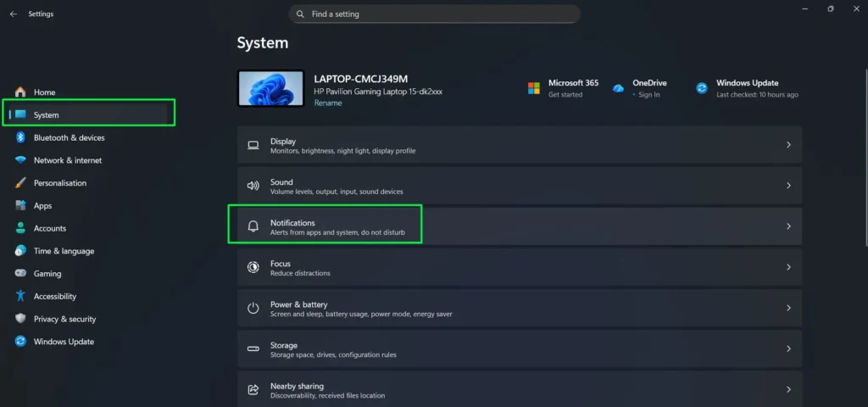This screenshot has width=868, height=407.
Task: Click the Find a setting search box
Action: point(435,14)
